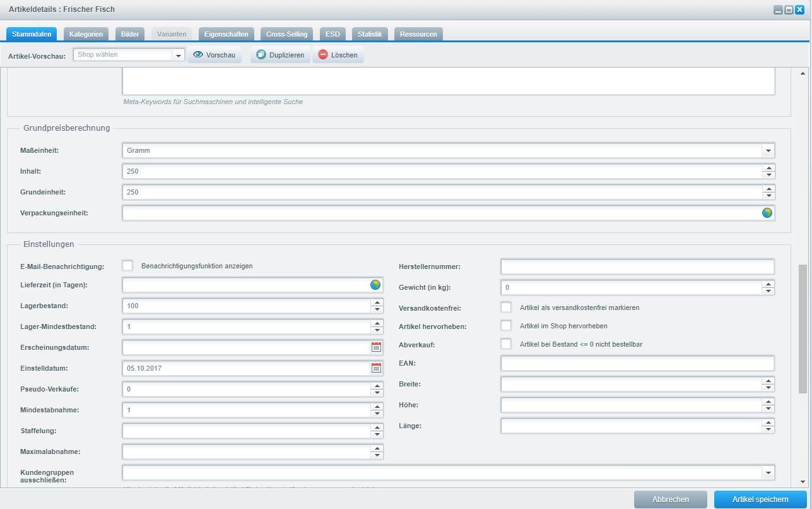812x509 pixels.
Task: Focus the Herstellernummer input field
Action: point(637,266)
